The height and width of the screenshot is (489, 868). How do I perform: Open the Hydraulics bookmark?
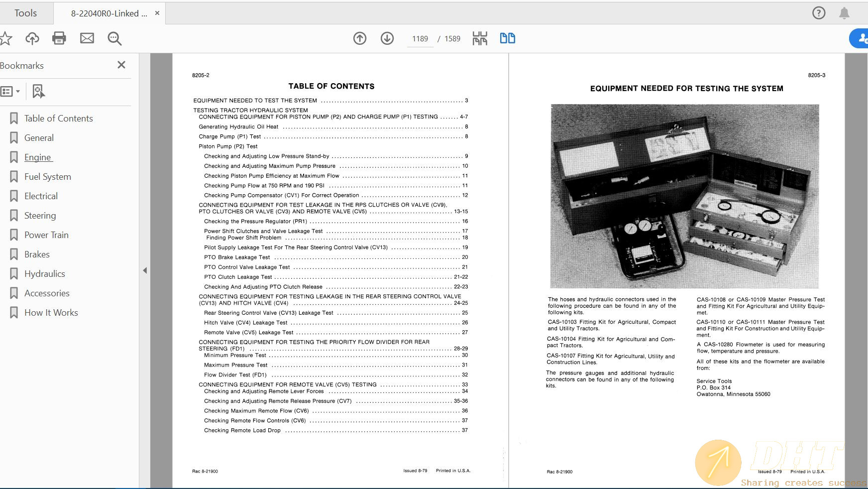click(x=45, y=274)
